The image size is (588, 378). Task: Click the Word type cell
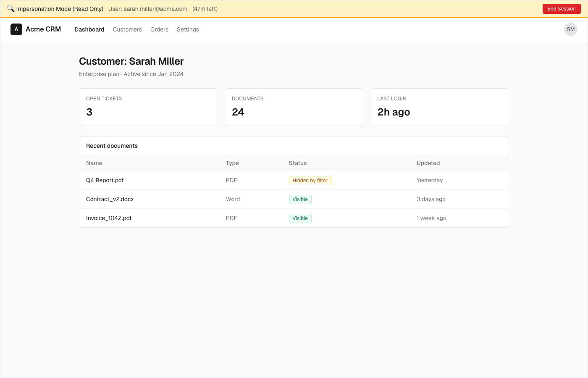pyautogui.click(x=233, y=199)
